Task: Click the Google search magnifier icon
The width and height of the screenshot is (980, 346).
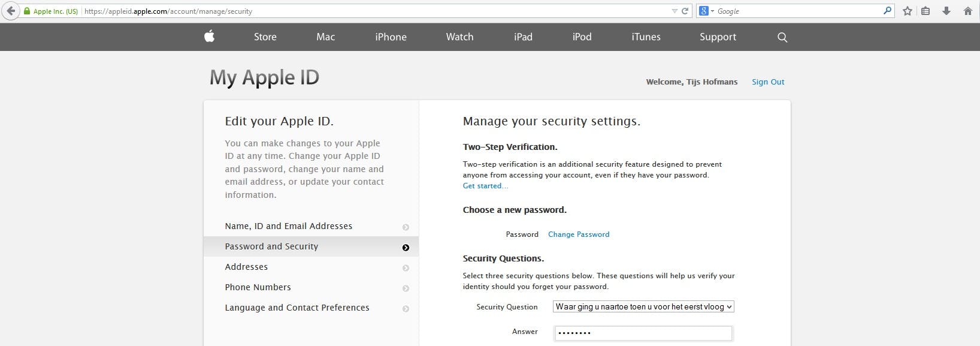Action: click(887, 11)
